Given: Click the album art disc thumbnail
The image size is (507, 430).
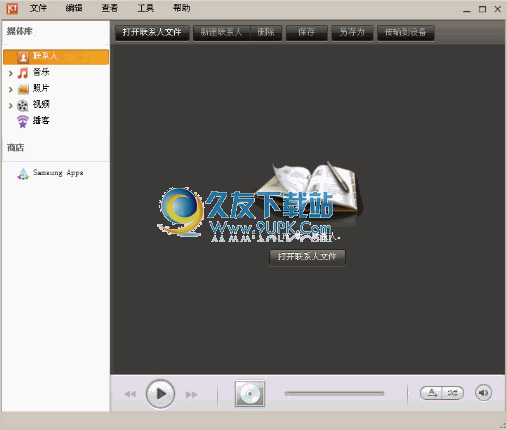Looking at the screenshot, I should pyautogui.click(x=250, y=394).
